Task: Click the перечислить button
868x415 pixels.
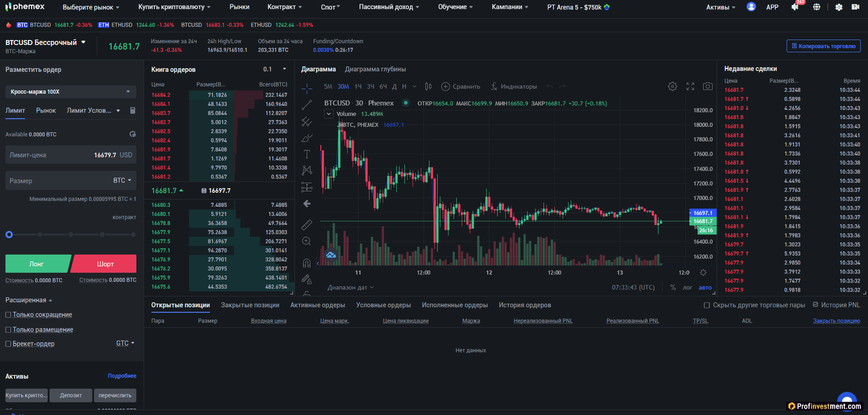Action: (115, 395)
